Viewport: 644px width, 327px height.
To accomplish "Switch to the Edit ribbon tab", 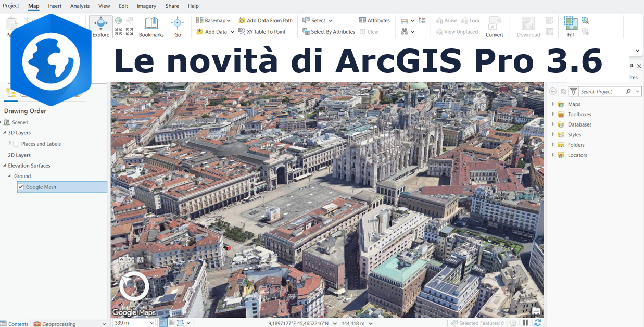I will click(123, 6).
